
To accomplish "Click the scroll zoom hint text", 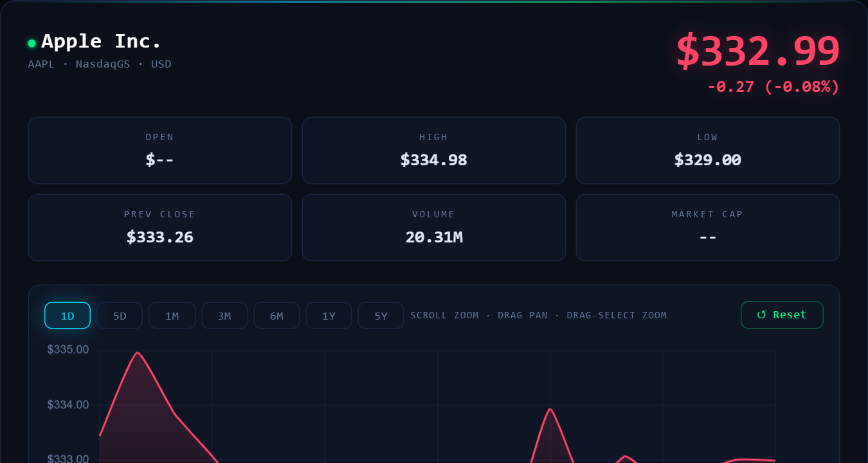I will click(539, 316).
